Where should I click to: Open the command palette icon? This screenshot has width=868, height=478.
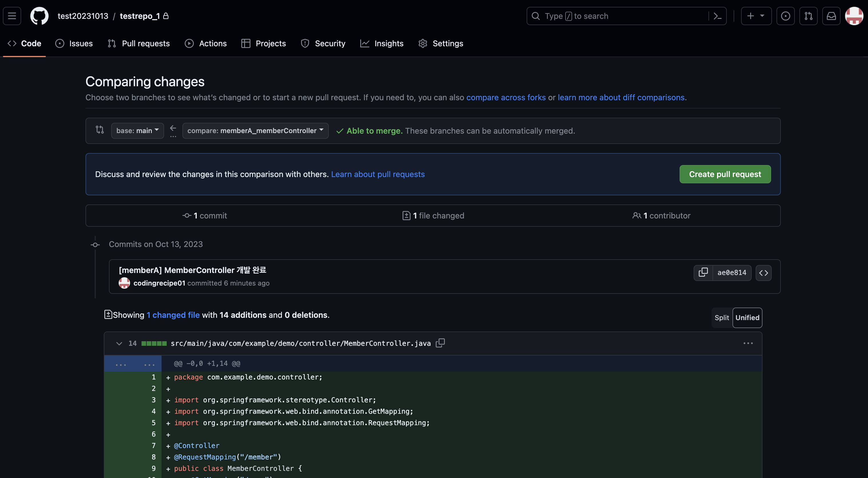point(717,16)
